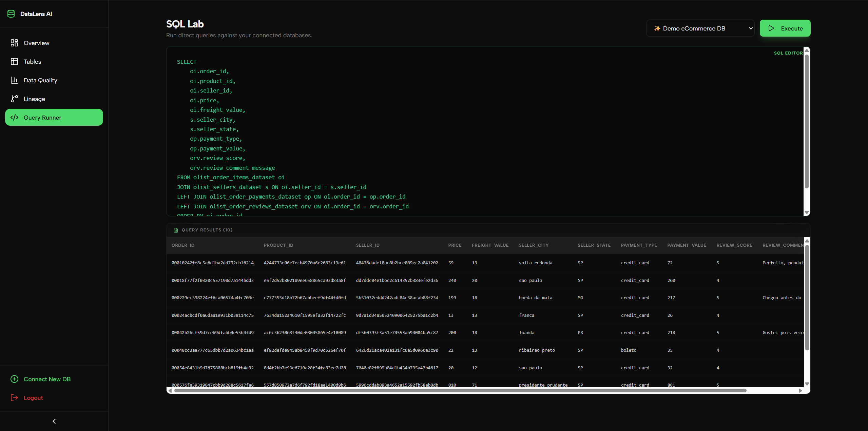Click the plus icon beside Connect New DB
This screenshot has width=868, height=431.
14,379
